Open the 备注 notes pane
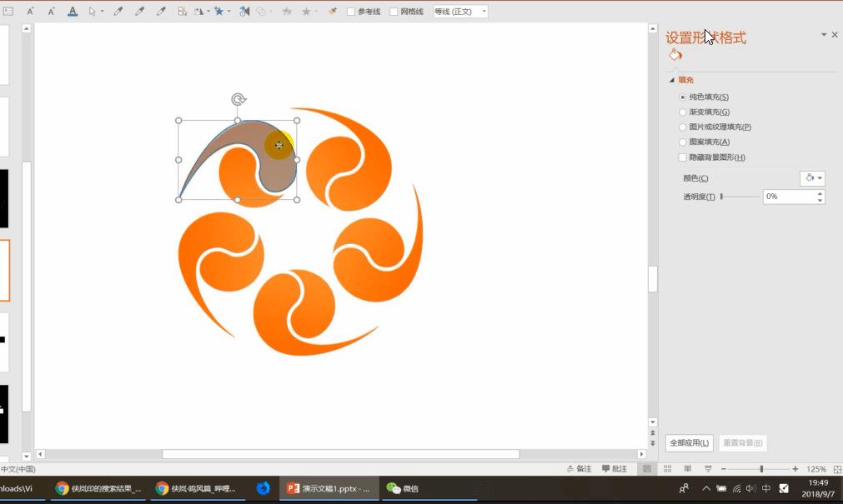 point(579,469)
